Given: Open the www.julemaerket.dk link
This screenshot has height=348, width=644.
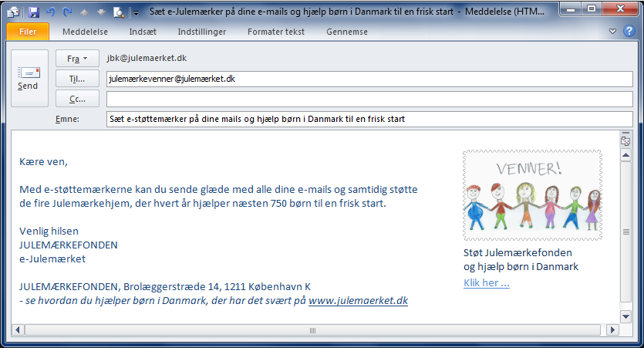Looking at the screenshot, I should pos(358,301).
